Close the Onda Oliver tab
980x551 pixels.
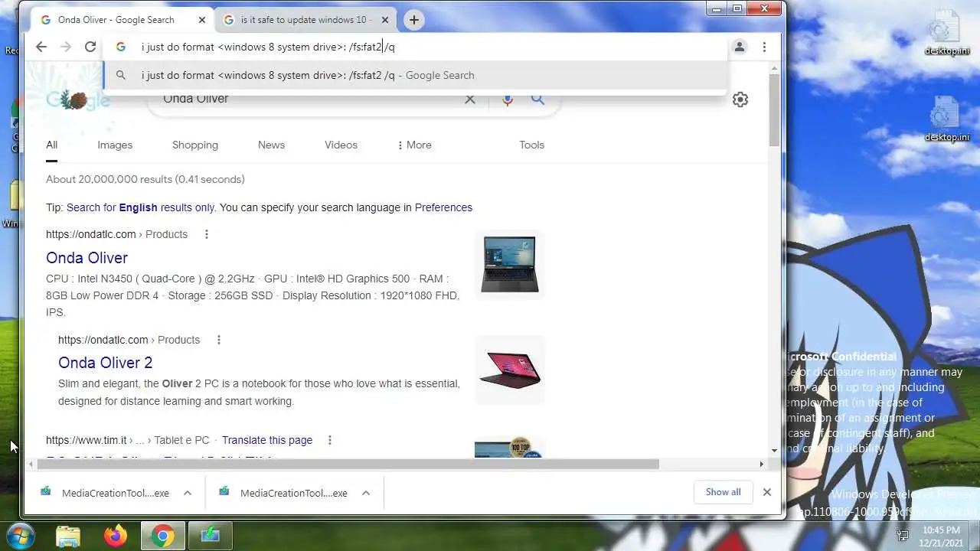203,20
